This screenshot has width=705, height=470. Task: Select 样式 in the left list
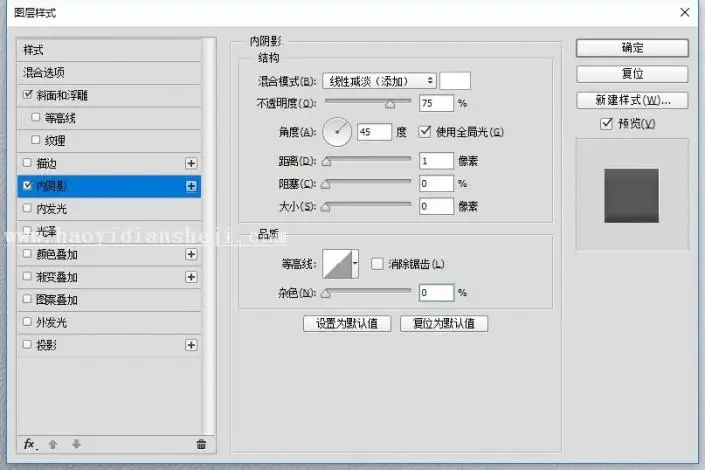coord(109,50)
